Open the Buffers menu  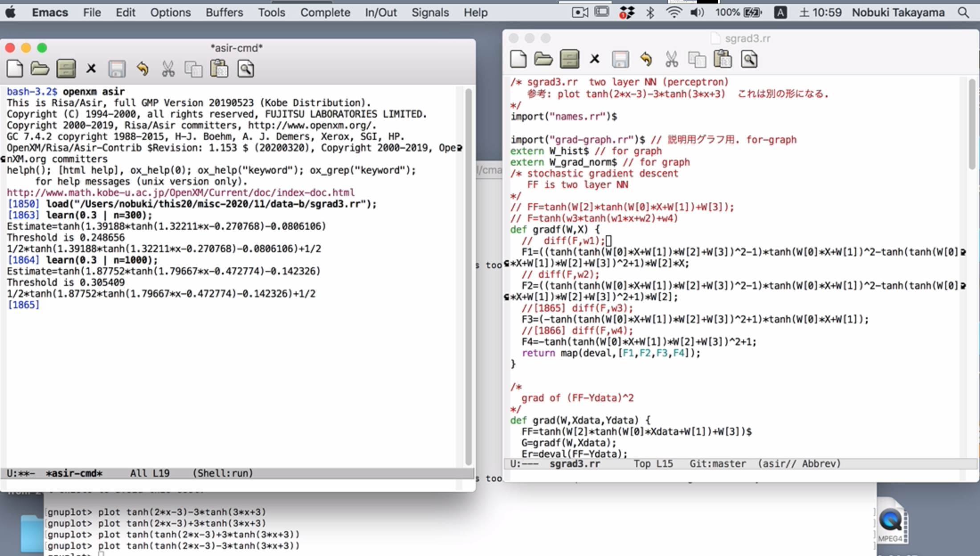(224, 12)
